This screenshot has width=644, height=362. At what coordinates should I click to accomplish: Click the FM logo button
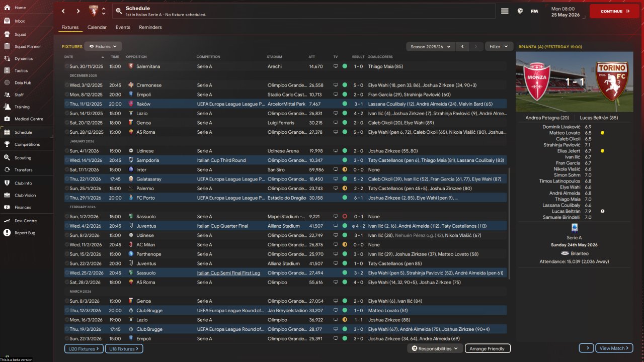pyautogui.click(x=534, y=11)
